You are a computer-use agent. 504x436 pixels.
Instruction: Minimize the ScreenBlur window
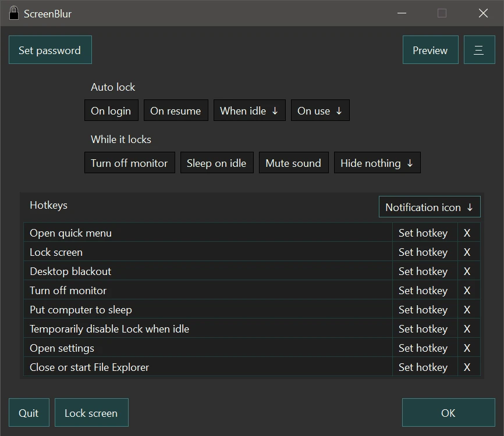402,13
